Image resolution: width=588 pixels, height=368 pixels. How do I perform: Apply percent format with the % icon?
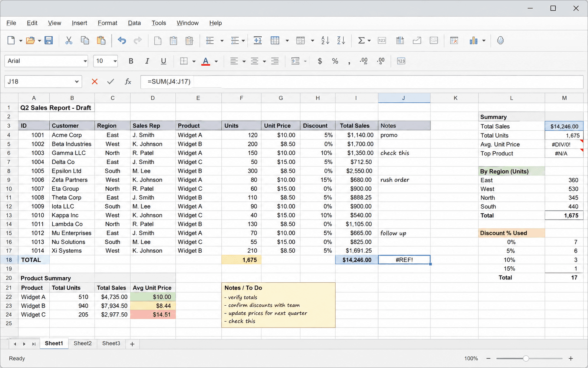(x=335, y=61)
